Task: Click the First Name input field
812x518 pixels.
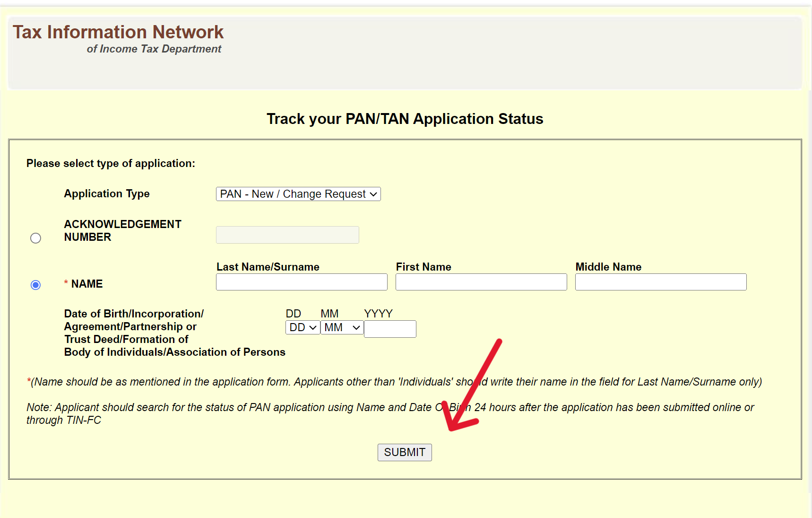Action: click(481, 281)
